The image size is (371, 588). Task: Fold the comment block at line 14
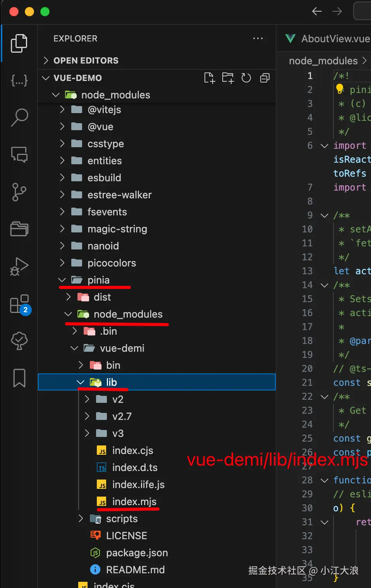pyautogui.click(x=325, y=285)
